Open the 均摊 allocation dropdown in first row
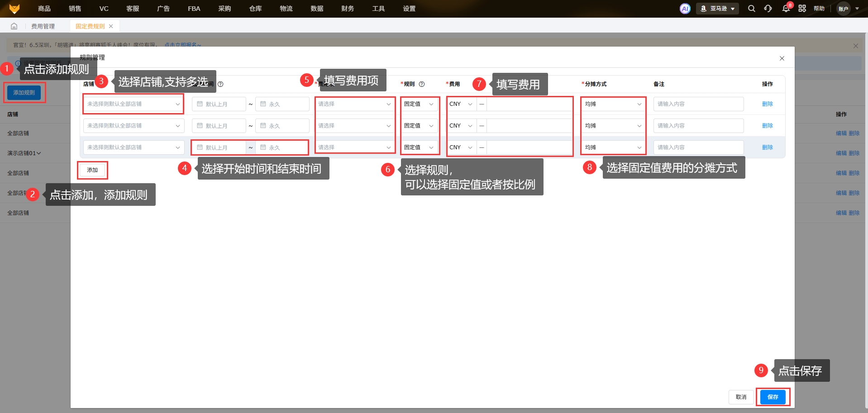The height and width of the screenshot is (413, 868). (x=613, y=104)
